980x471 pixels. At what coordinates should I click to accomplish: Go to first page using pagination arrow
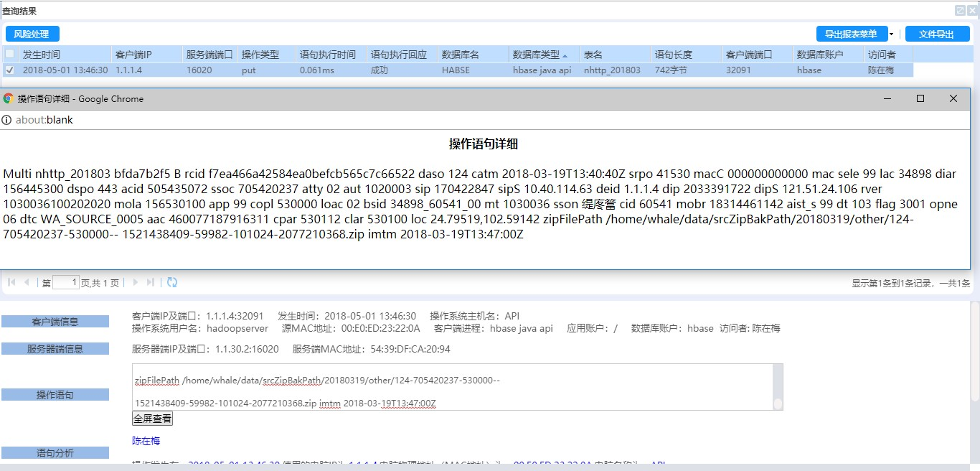[x=11, y=283]
